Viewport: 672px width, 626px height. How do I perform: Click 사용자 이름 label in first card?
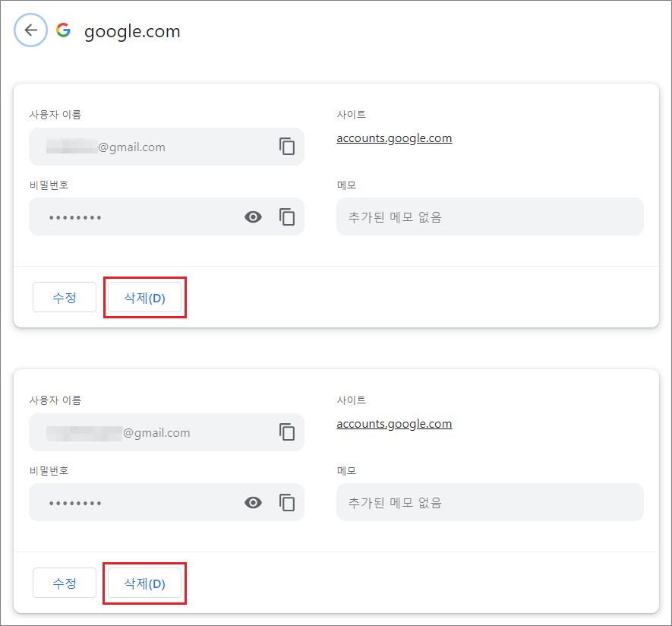(x=55, y=115)
